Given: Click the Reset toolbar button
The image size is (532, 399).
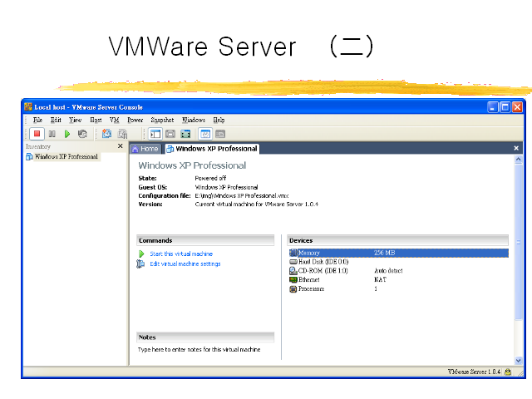Looking at the screenshot, I should (82, 134).
